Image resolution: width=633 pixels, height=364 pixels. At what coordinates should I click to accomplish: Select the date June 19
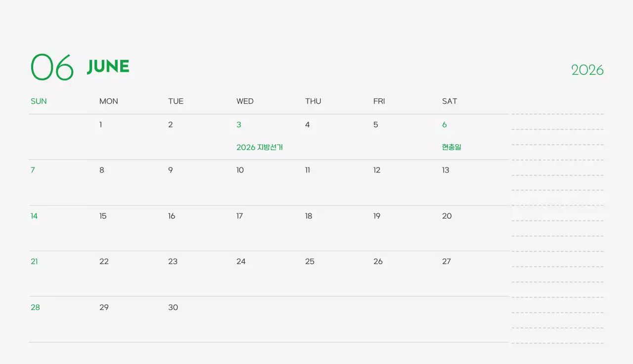tap(377, 216)
